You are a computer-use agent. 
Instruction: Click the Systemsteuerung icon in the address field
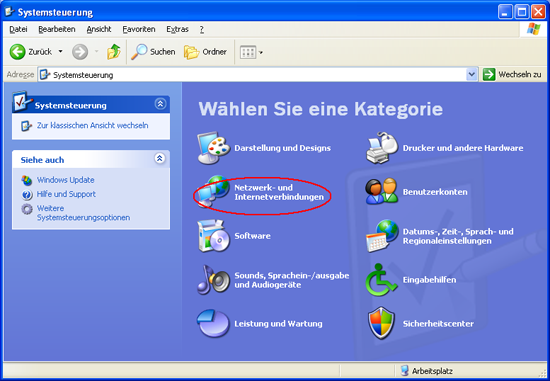point(45,75)
